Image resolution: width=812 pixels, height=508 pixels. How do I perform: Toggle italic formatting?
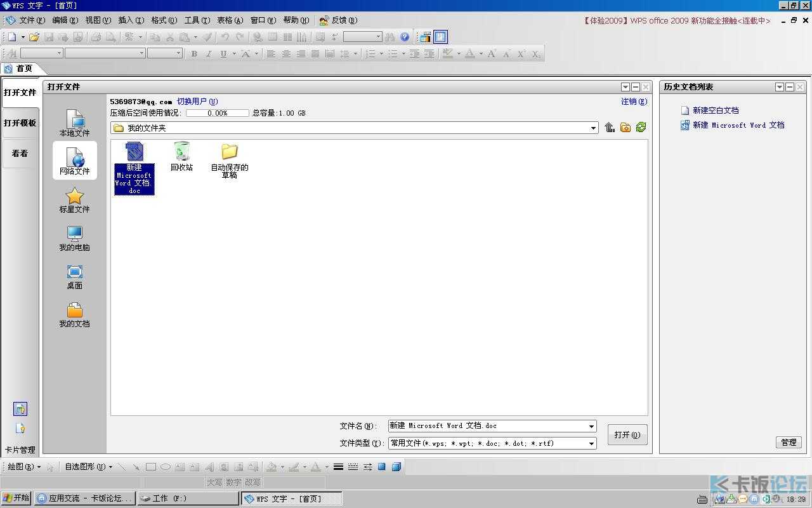pos(209,54)
